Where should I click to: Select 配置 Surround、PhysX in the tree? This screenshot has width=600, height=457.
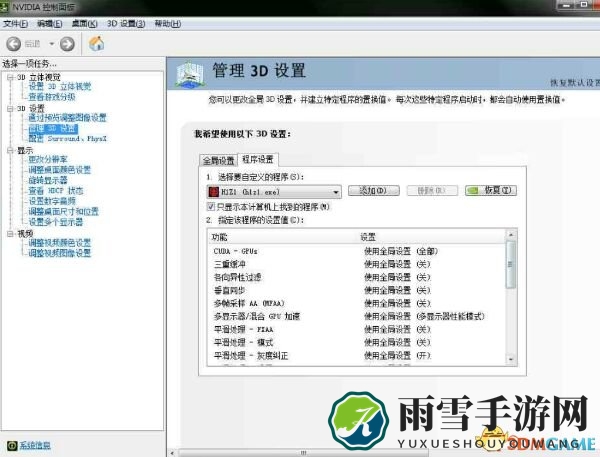click(x=68, y=139)
